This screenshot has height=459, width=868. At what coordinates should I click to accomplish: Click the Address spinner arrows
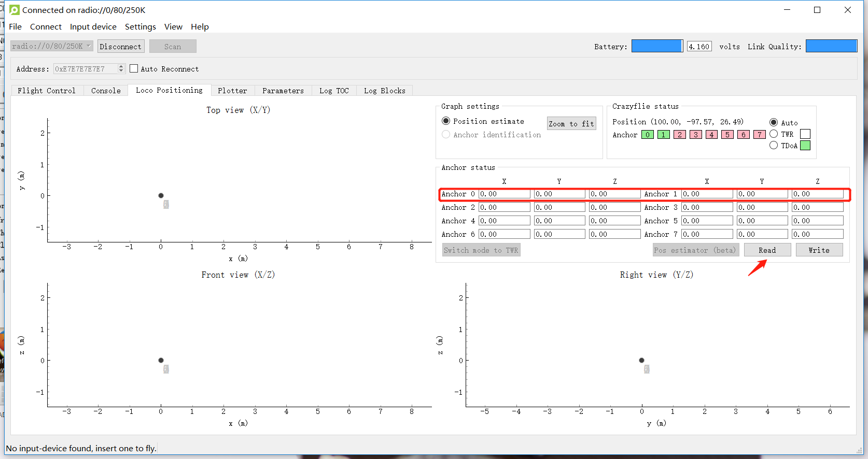pos(121,68)
